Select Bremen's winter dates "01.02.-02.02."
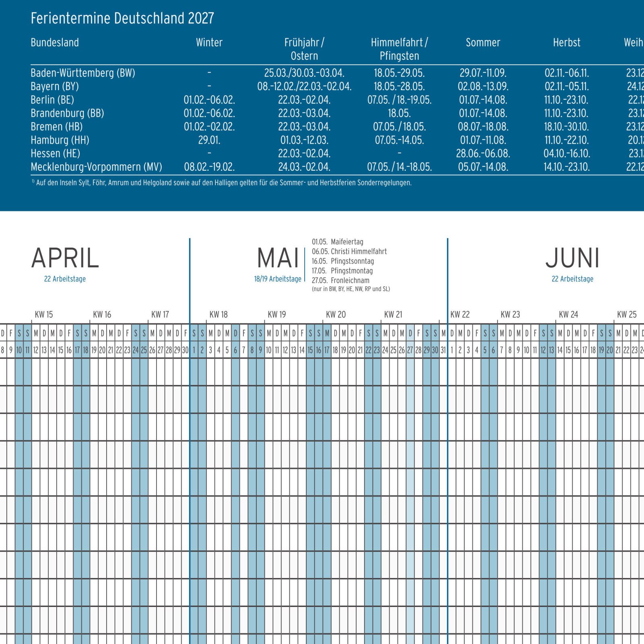The height and width of the screenshot is (644, 644). [209, 127]
